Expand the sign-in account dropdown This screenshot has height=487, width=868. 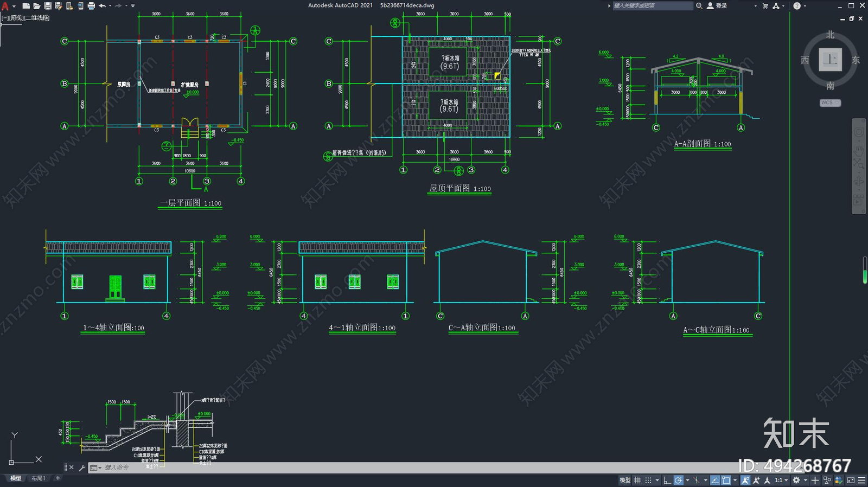tap(755, 6)
